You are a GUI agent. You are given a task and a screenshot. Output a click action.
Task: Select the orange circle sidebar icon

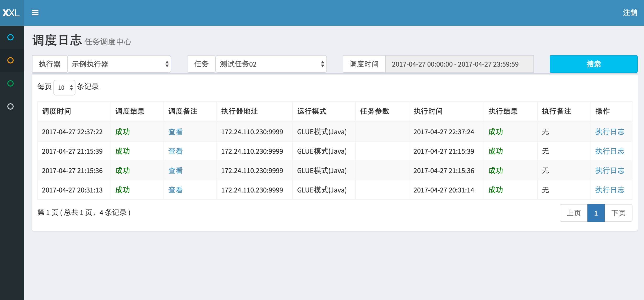(x=11, y=61)
